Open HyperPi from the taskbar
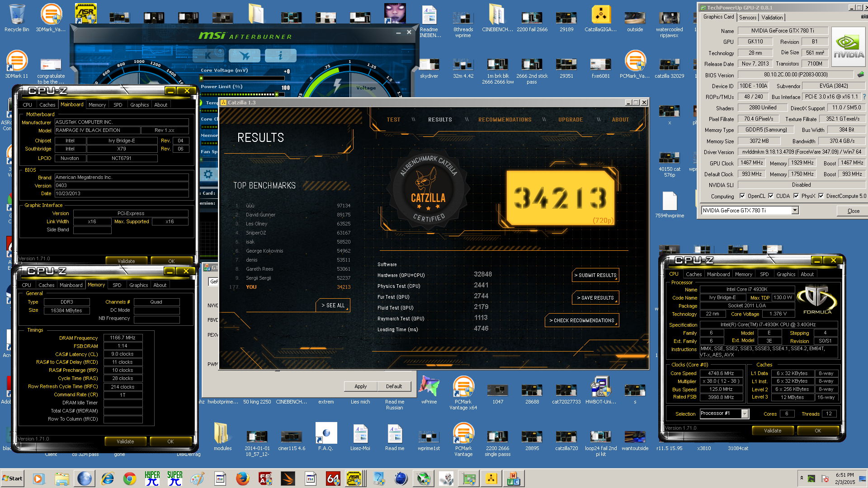This screenshot has width=868, height=488. [152, 479]
